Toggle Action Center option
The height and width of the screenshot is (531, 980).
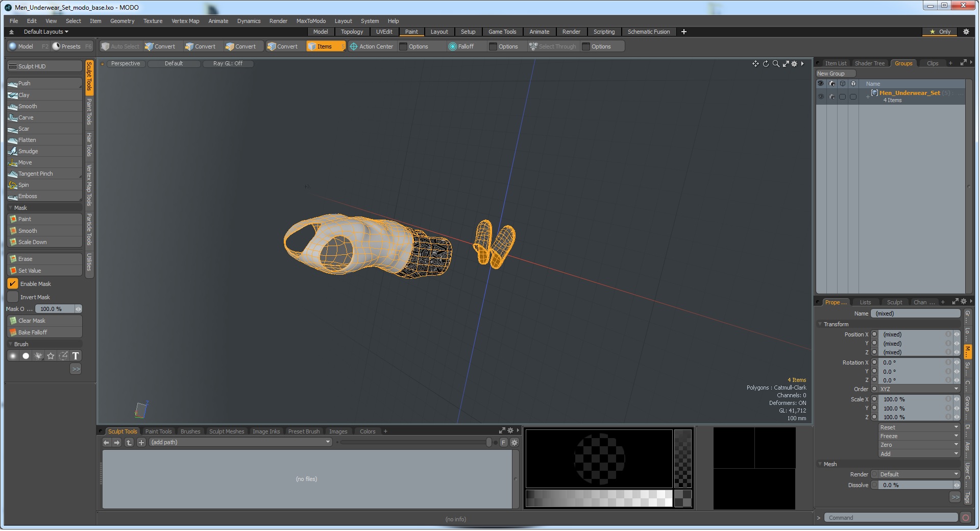tap(372, 46)
